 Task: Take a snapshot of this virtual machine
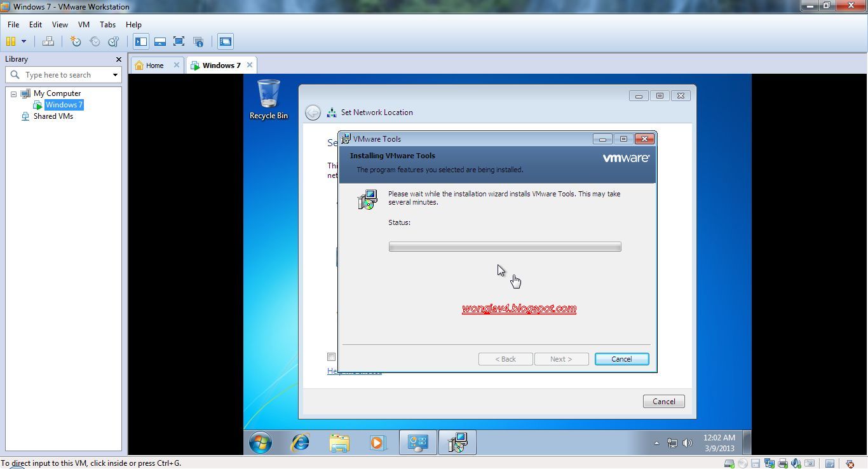[x=76, y=41]
